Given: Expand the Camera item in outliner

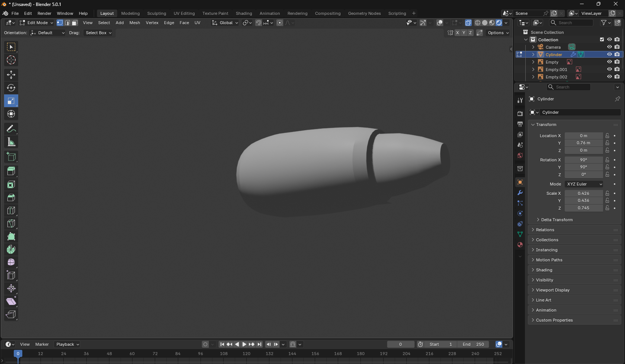Looking at the screenshot, I should click(533, 47).
